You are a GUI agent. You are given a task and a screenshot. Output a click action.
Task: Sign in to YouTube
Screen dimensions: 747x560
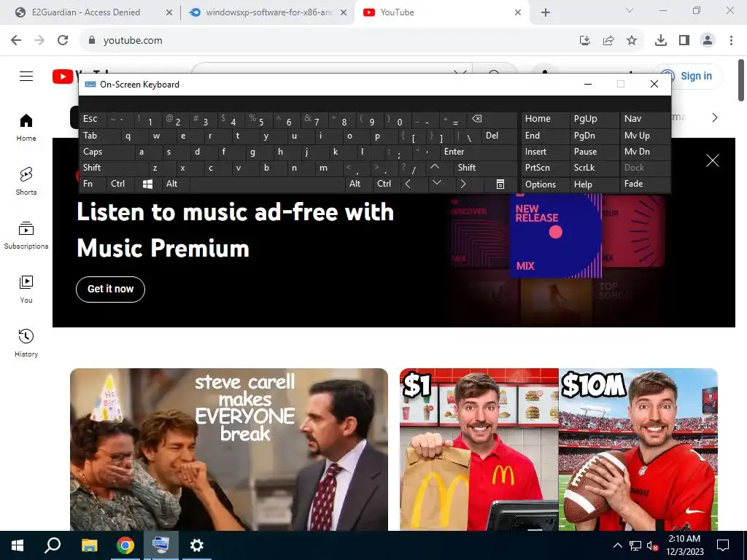click(687, 76)
